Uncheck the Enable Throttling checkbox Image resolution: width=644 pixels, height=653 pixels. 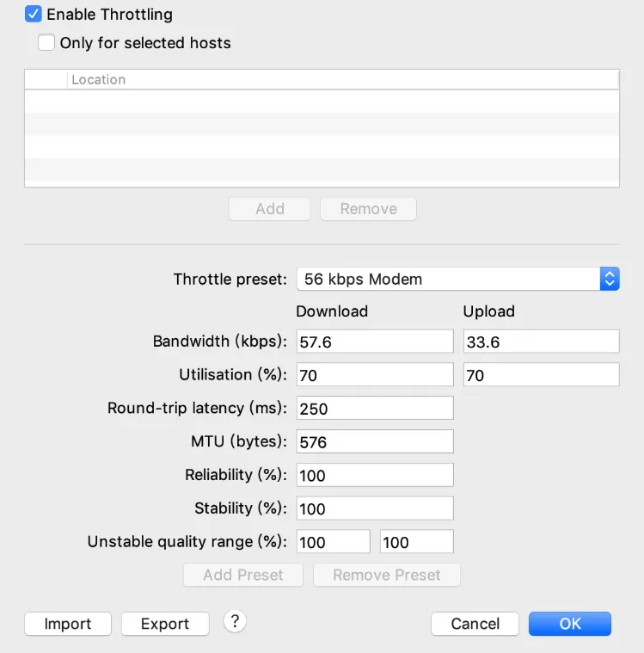(34, 15)
